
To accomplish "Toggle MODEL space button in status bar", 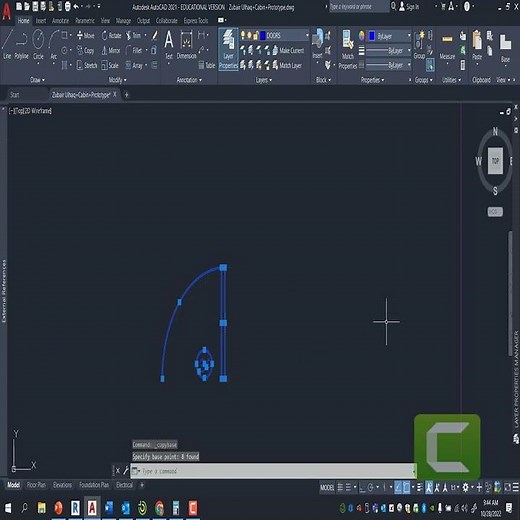I will [x=327, y=488].
